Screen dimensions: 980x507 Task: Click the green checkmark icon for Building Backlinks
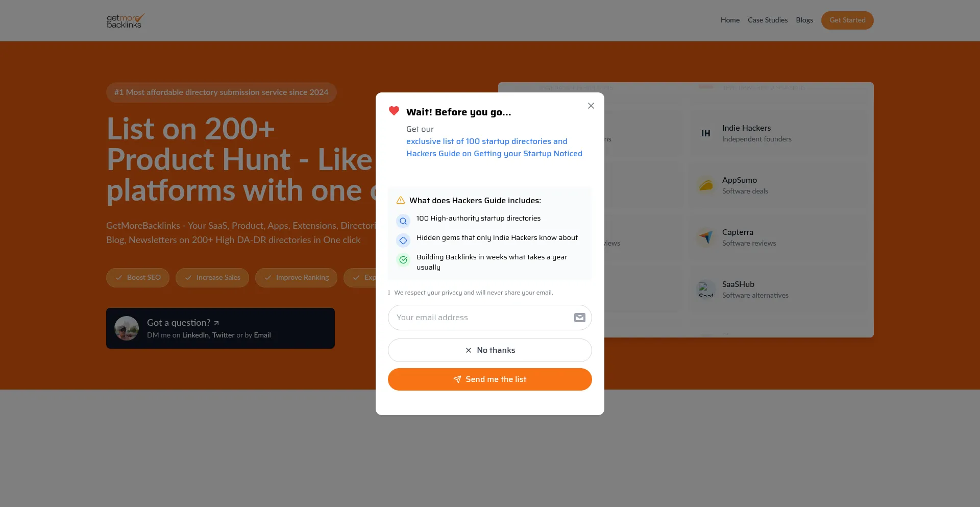coord(403,260)
